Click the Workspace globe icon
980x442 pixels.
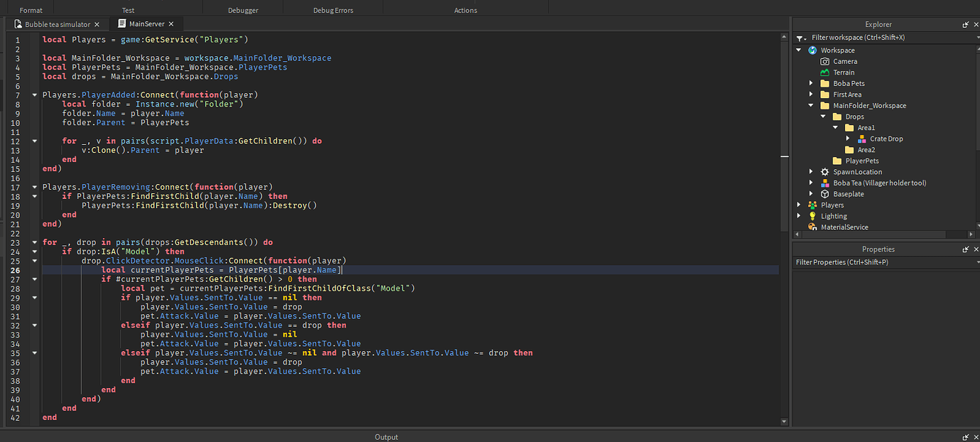click(812, 50)
